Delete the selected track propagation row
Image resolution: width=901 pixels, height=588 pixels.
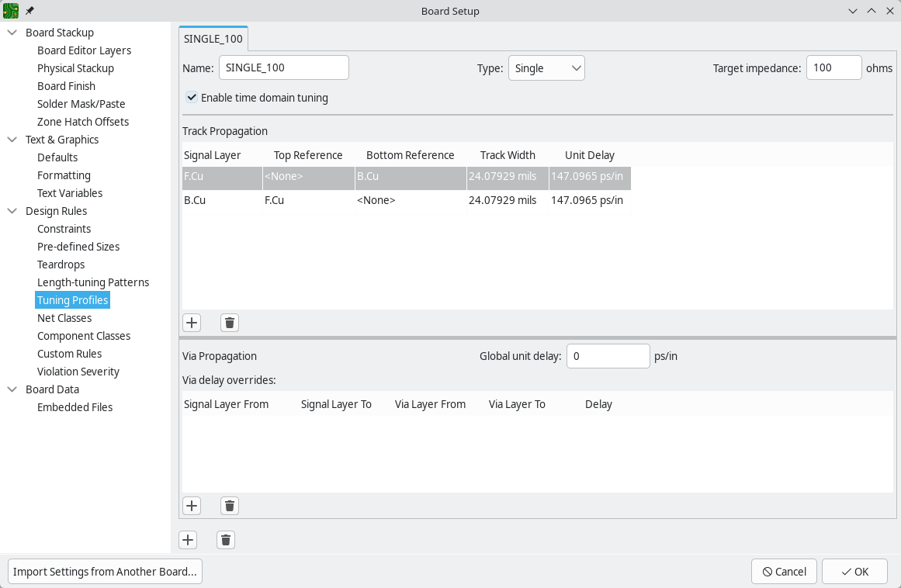[229, 323]
